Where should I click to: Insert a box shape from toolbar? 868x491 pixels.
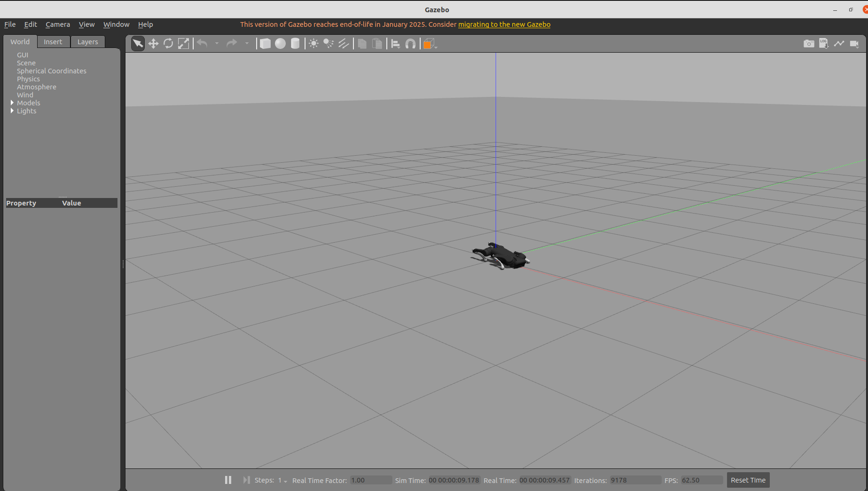265,44
